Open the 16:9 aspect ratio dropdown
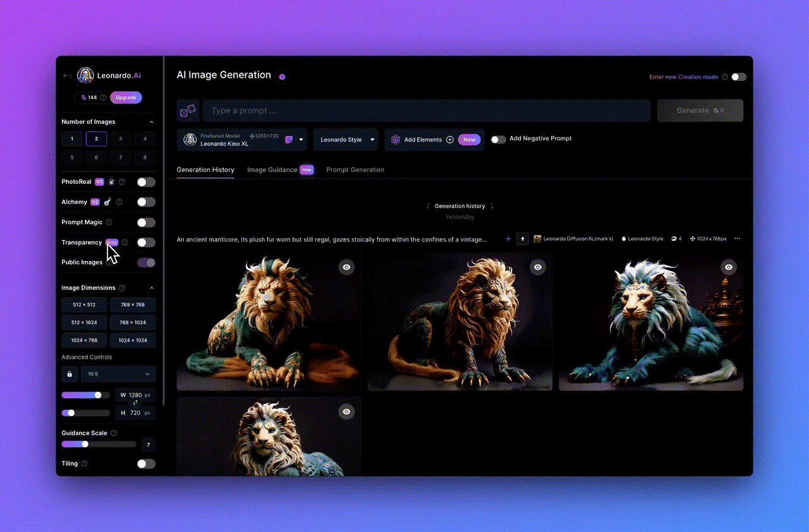Viewport: 809px width, 532px height. click(x=118, y=374)
